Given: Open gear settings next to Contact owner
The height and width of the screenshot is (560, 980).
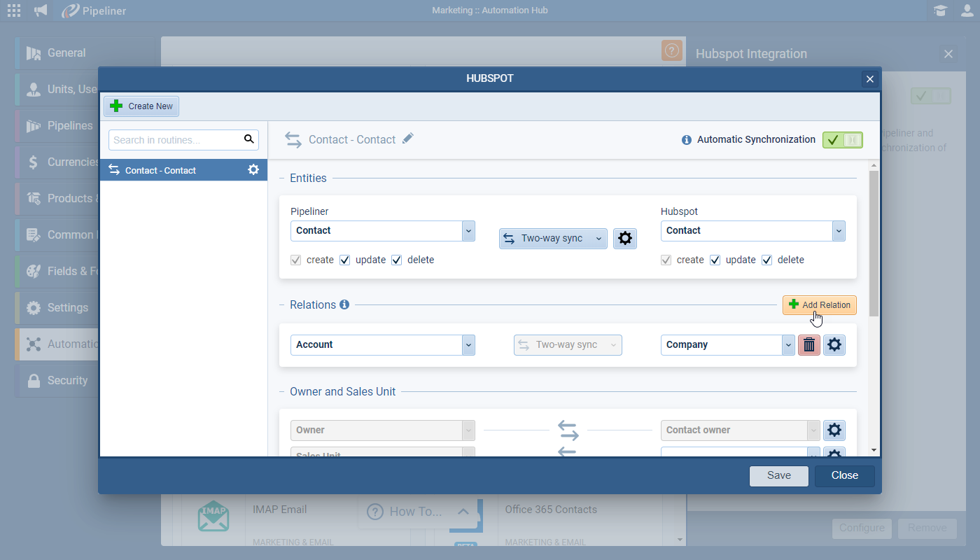Looking at the screenshot, I should 834,430.
